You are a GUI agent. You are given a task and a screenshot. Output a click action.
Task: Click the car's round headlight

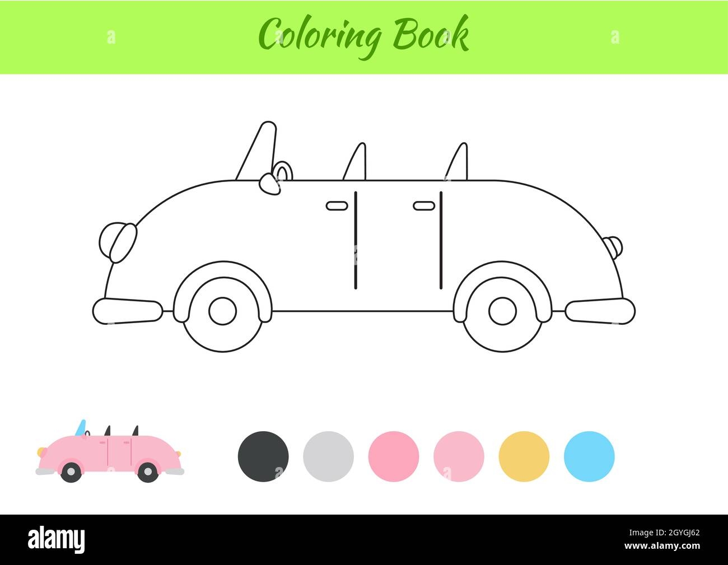tap(118, 243)
